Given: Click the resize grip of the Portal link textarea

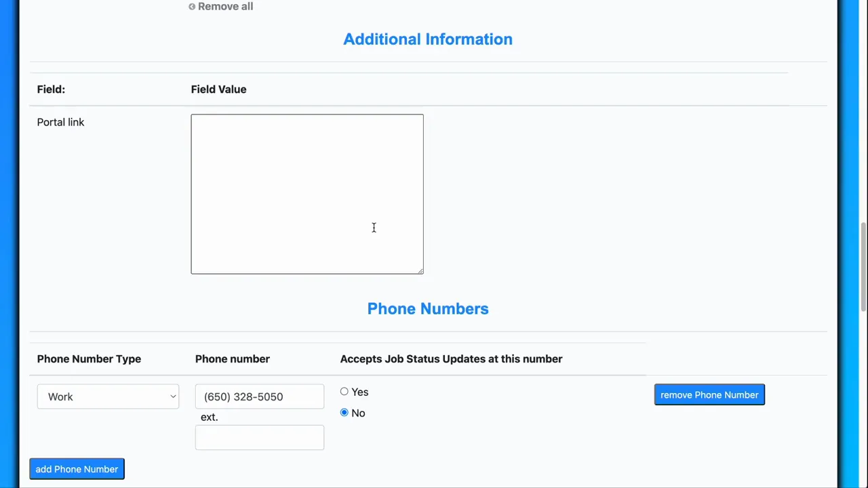Looking at the screenshot, I should coord(420,270).
